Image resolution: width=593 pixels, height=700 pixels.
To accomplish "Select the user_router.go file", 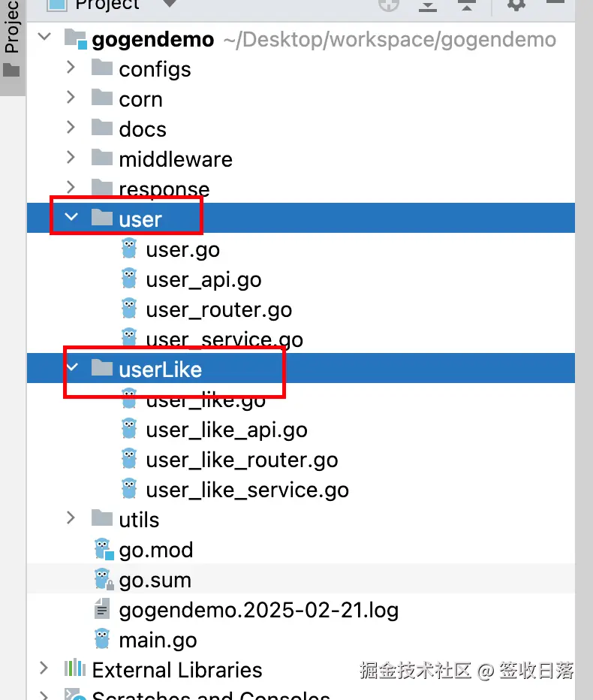I will tap(218, 309).
